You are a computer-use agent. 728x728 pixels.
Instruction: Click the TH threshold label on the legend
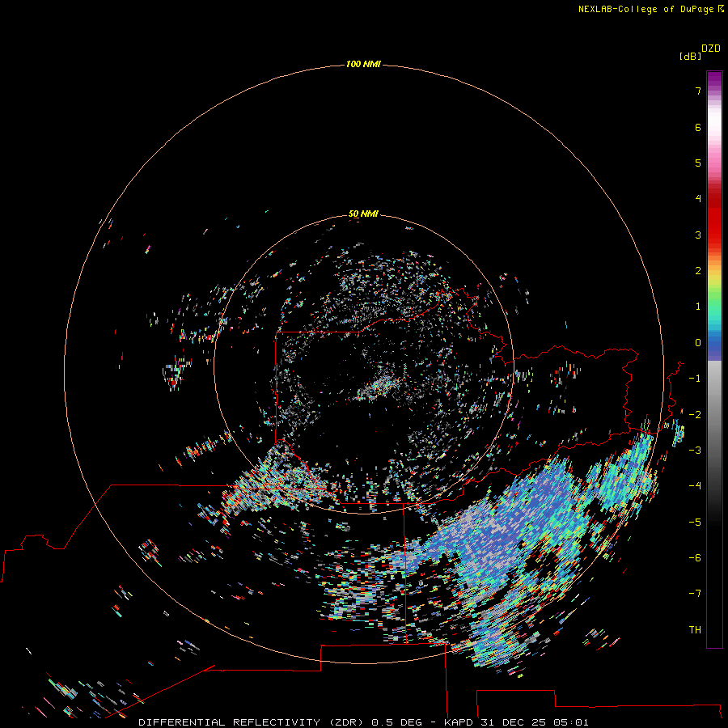695,630
